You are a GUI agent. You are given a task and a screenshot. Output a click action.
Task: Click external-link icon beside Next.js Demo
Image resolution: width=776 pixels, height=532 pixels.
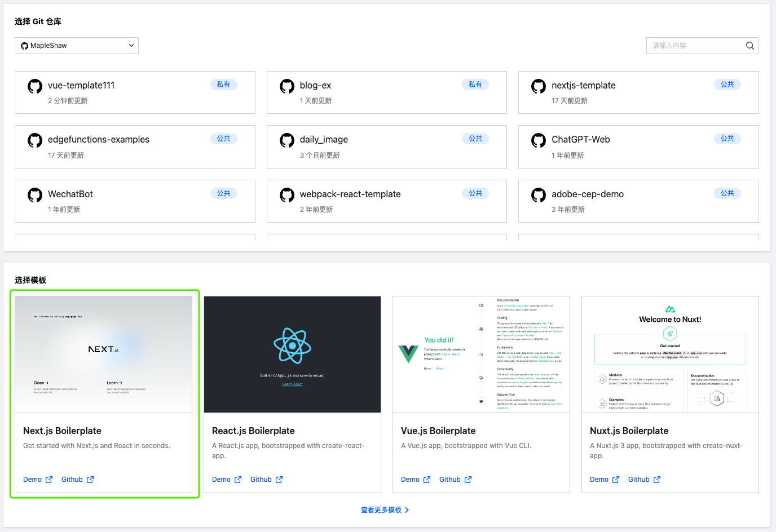pyautogui.click(x=49, y=480)
